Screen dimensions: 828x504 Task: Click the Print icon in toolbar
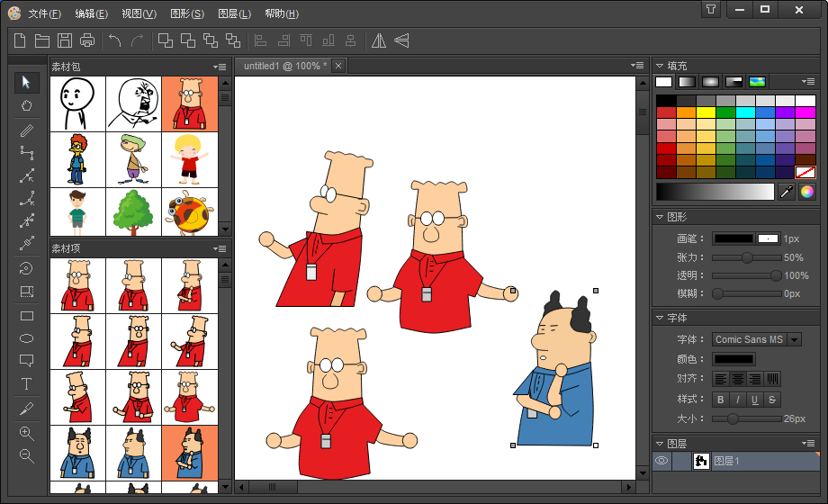(87, 40)
